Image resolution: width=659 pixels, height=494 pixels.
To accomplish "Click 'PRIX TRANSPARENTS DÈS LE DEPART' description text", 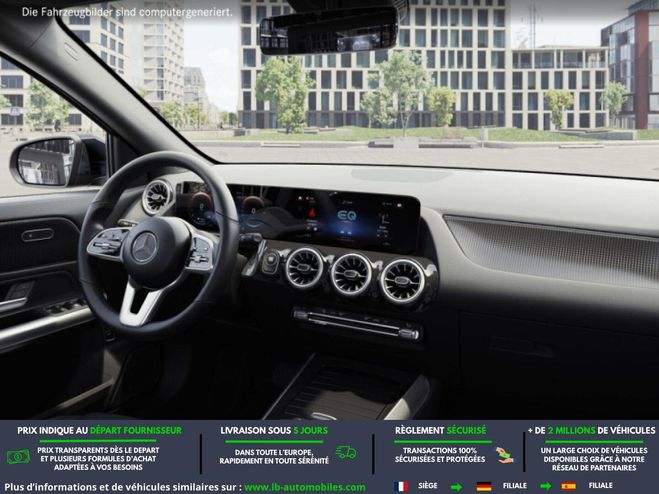I will (x=98, y=459).
